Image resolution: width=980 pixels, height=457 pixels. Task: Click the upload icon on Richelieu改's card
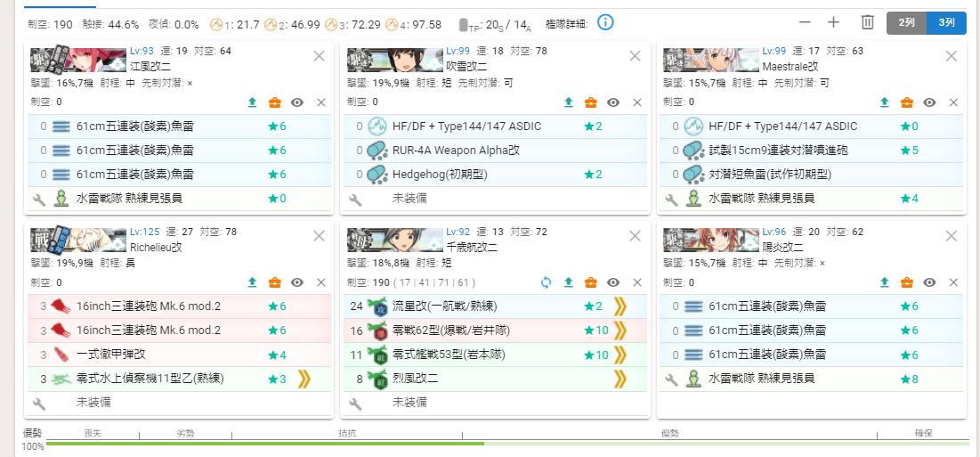(x=253, y=282)
